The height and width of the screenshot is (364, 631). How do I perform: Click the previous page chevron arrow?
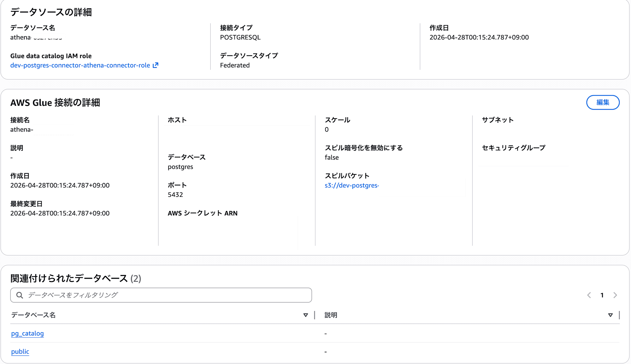point(589,295)
